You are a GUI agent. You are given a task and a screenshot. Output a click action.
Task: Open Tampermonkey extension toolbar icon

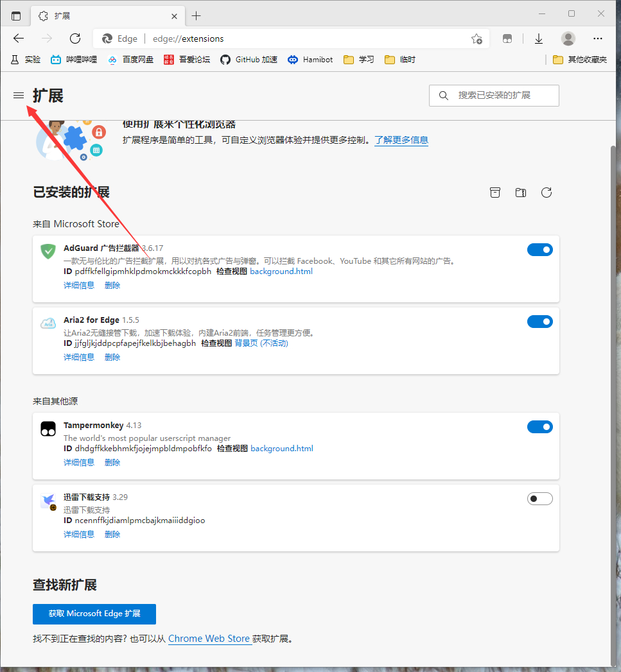point(507,39)
